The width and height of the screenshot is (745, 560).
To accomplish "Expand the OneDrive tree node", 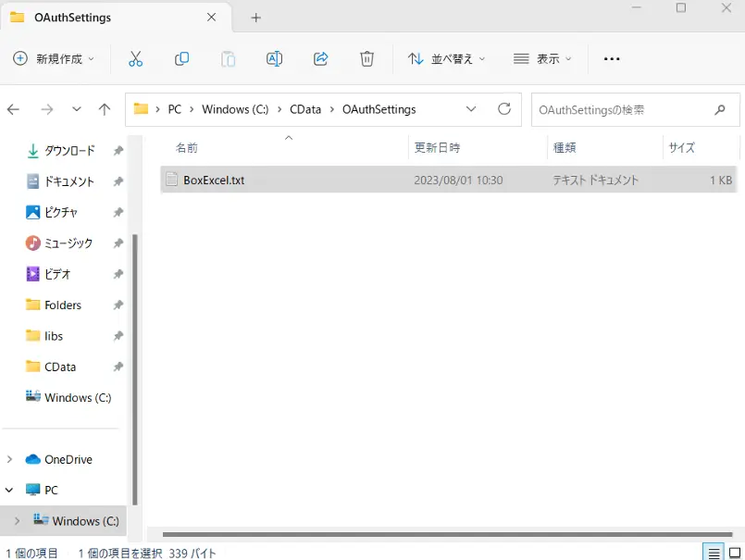I will (x=9, y=459).
